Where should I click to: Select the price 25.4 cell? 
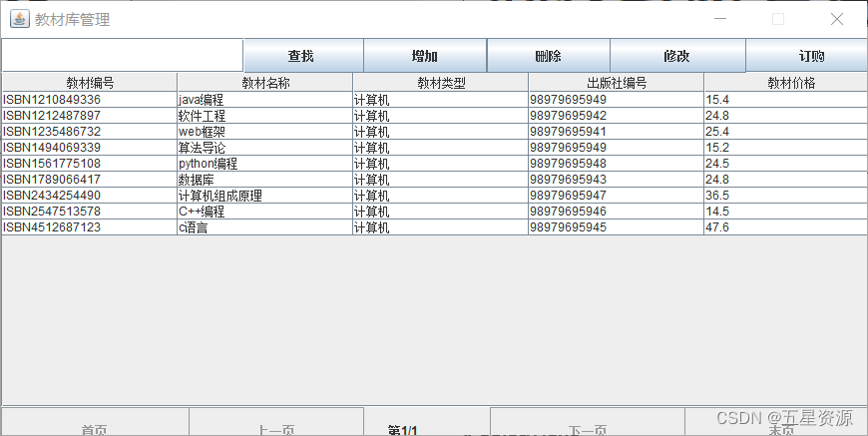(786, 132)
